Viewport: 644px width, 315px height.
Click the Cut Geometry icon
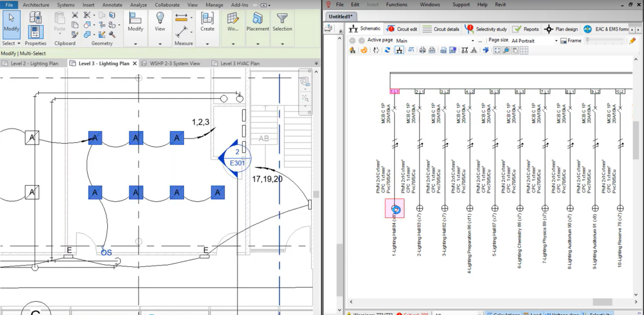pyautogui.click(x=87, y=25)
